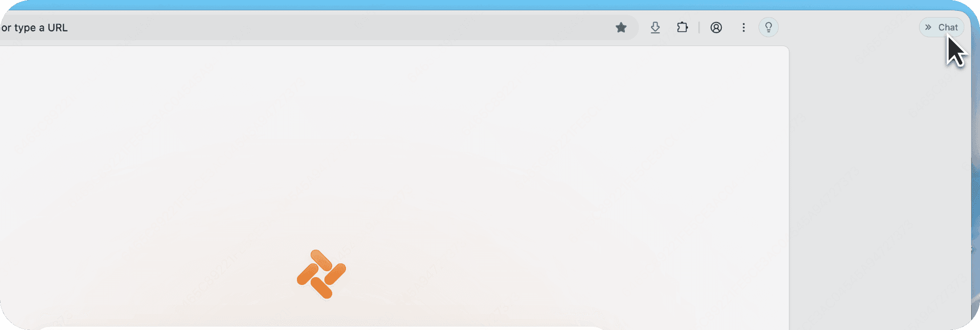Focus the 'type a URL' address bar

[318, 27]
